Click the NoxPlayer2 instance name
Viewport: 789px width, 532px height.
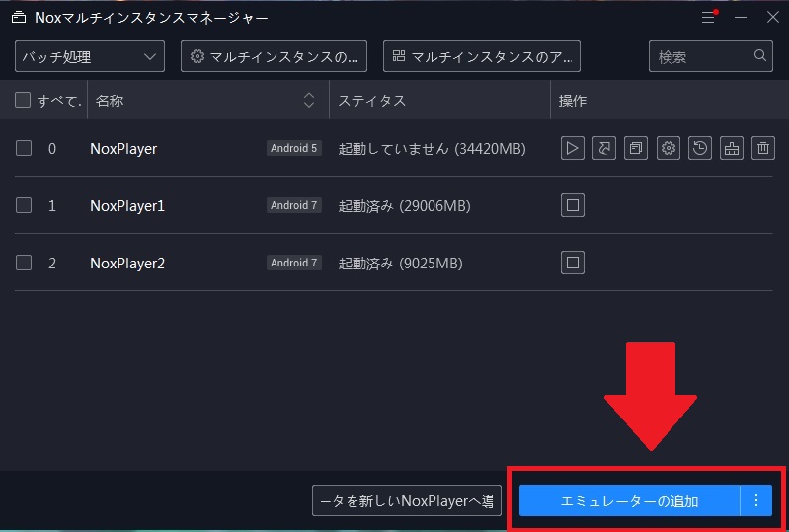pos(127,263)
